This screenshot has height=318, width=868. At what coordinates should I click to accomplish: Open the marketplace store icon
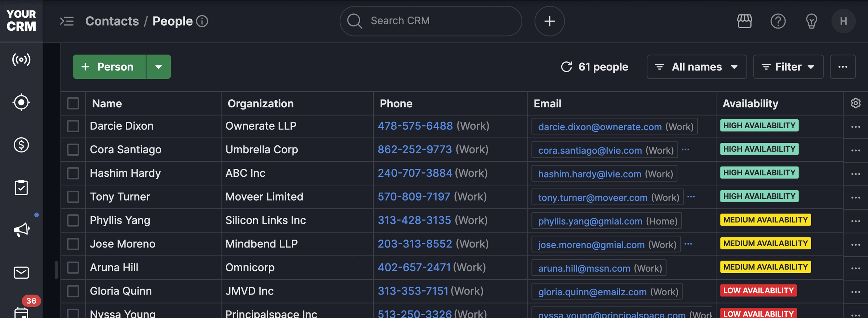pos(744,21)
